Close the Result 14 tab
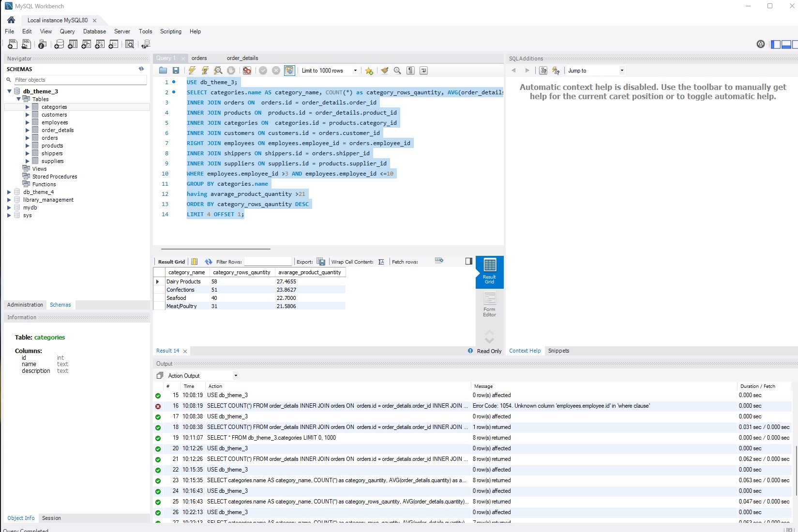The width and height of the screenshot is (798, 532). 185,351
